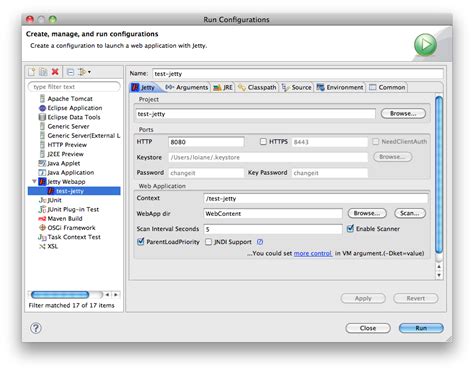This screenshot has height=372, width=474.
Task: Select Eclipse Data Tools entry
Action: 70,117
